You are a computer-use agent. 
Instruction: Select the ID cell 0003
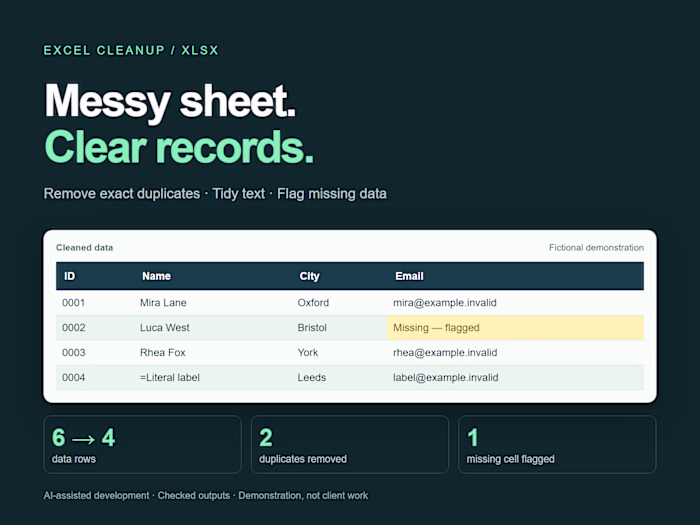click(x=73, y=353)
